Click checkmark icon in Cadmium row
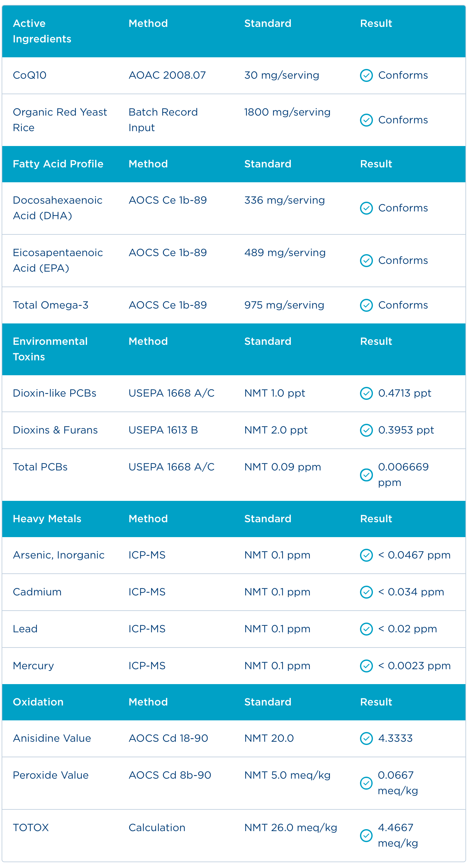Screen dimensions: 469x868 coord(366,592)
